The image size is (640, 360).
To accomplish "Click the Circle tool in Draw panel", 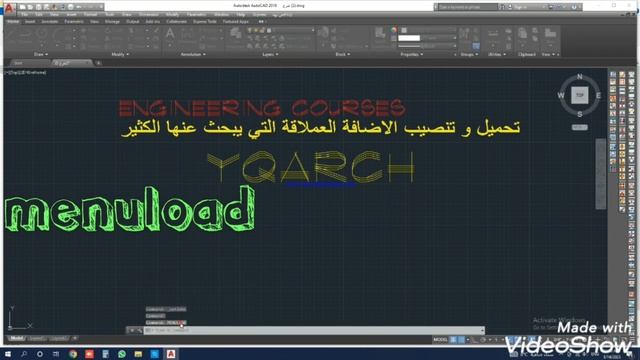I will point(41,34).
